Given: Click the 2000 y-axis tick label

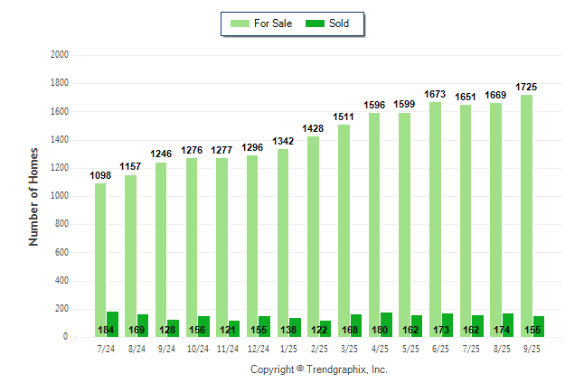Looking at the screenshot, I should click(x=60, y=55).
